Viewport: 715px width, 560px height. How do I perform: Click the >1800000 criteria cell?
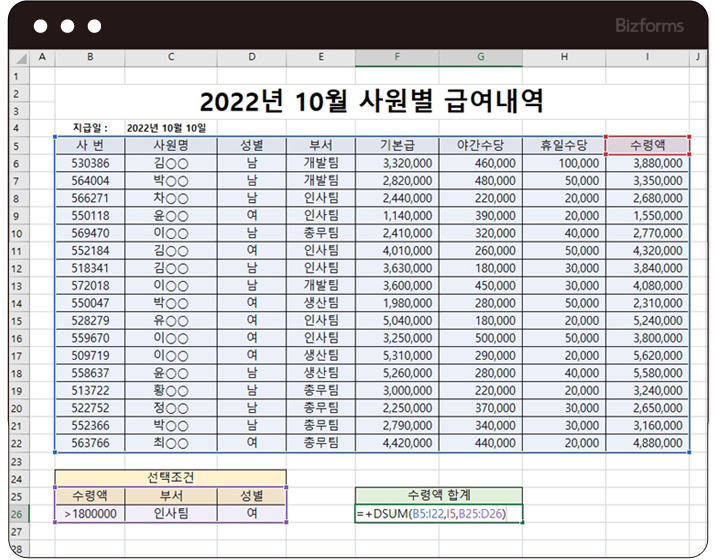pyautogui.click(x=90, y=513)
